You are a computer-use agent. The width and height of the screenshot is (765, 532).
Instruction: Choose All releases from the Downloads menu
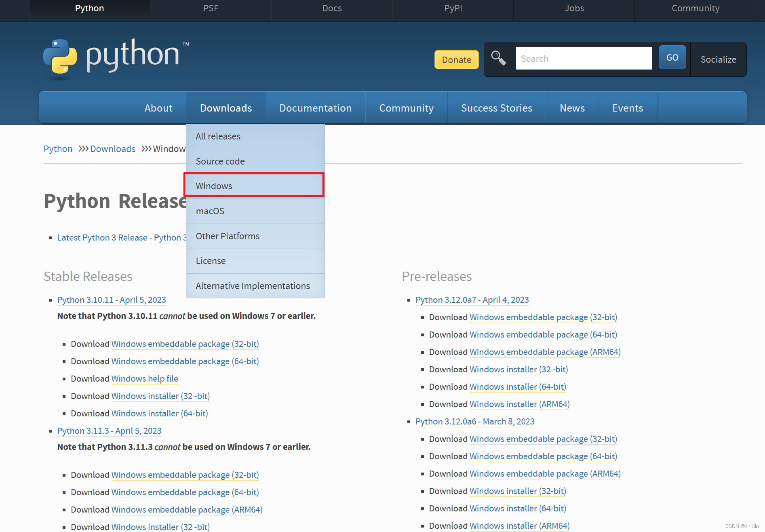[x=255, y=137]
